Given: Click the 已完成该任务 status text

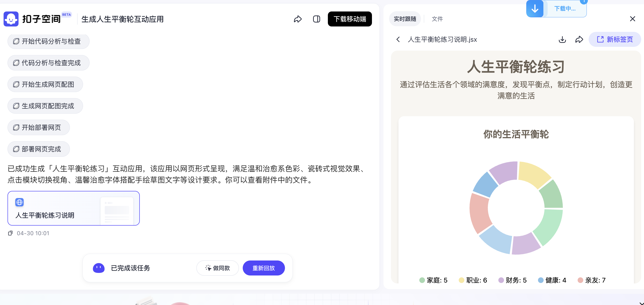Looking at the screenshot, I should tap(130, 268).
